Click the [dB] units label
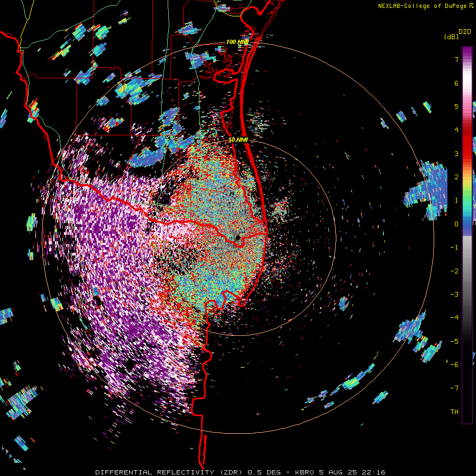Screen dimensions: 476x476 coord(452,37)
